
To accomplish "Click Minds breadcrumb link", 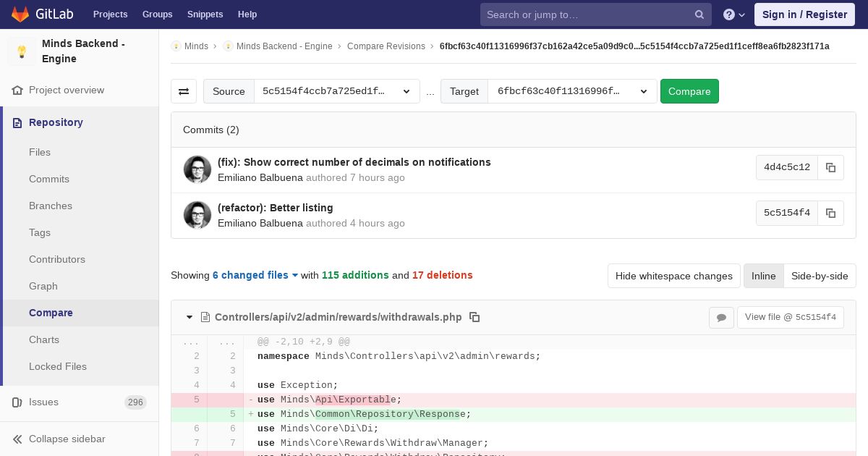I will click(x=196, y=46).
